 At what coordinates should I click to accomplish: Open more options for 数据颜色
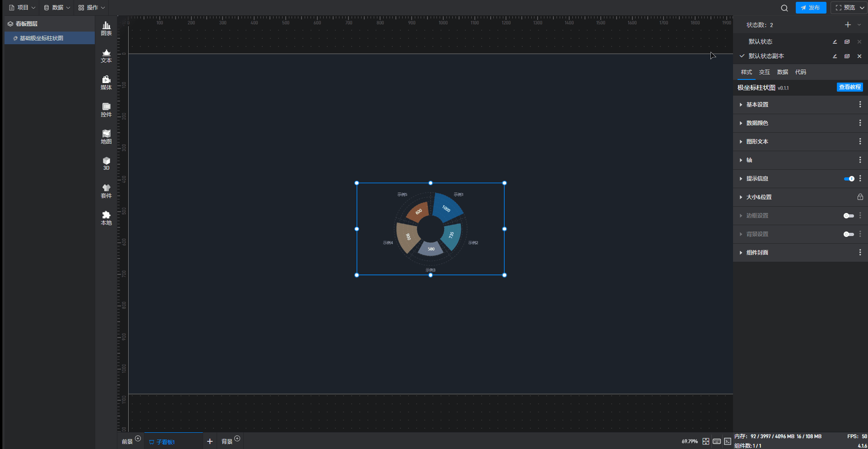click(860, 123)
